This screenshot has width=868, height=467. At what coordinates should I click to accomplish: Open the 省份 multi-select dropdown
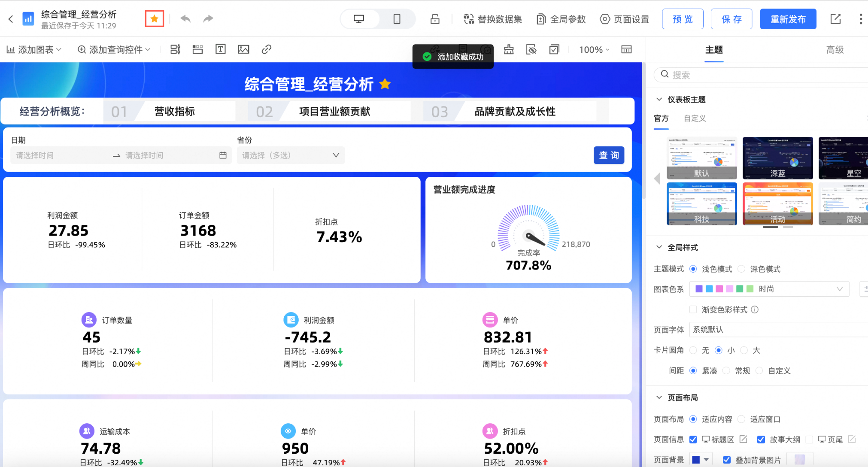[291, 155]
